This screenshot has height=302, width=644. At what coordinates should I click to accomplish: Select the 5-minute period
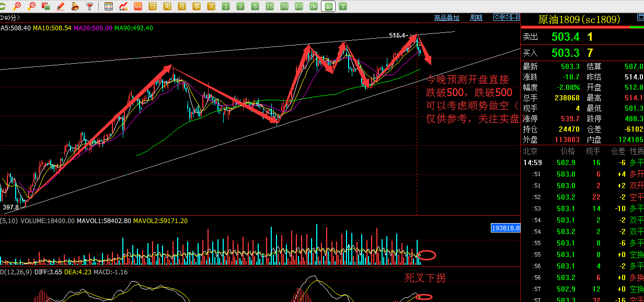click(255, 6)
